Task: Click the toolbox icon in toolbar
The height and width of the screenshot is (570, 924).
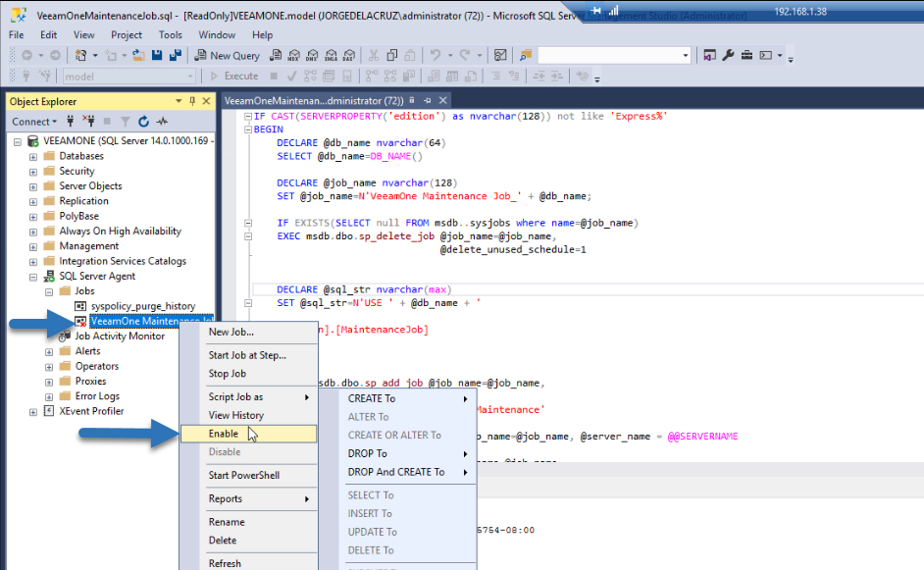Action: (746, 55)
